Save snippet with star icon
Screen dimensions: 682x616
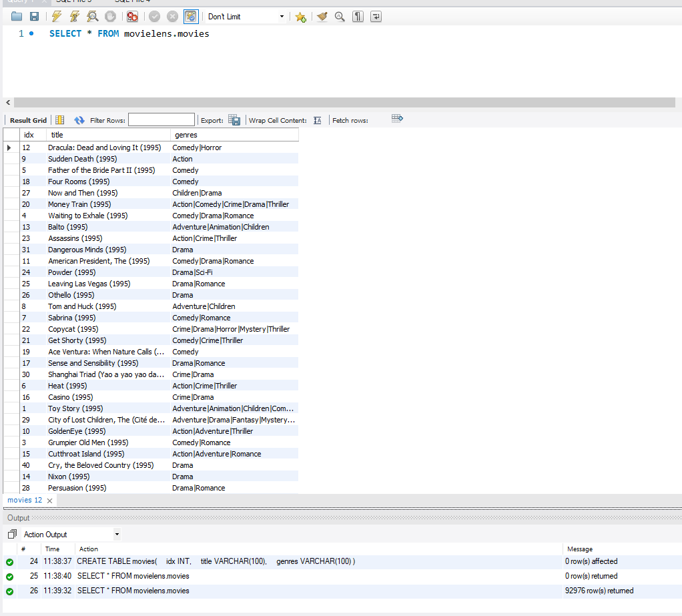(300, 17)
